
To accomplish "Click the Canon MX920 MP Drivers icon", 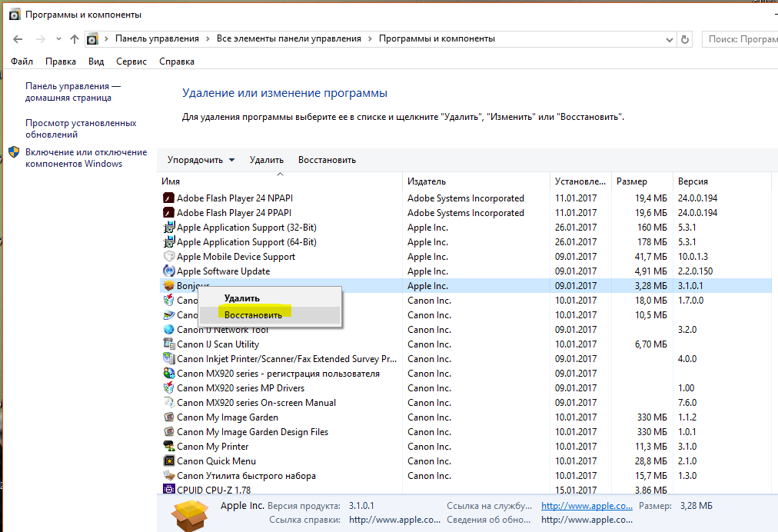I will click(x=168, y=388).
